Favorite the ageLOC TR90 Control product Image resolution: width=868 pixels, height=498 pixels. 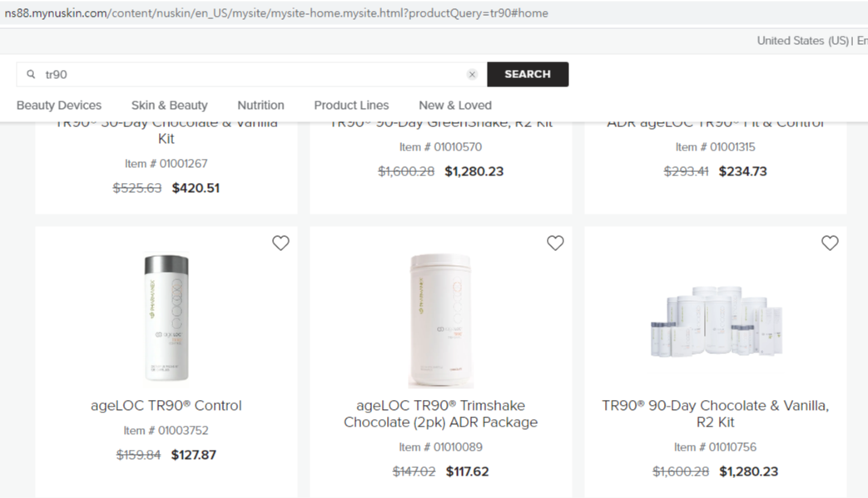pyautogui.click(x=280, y=243)
